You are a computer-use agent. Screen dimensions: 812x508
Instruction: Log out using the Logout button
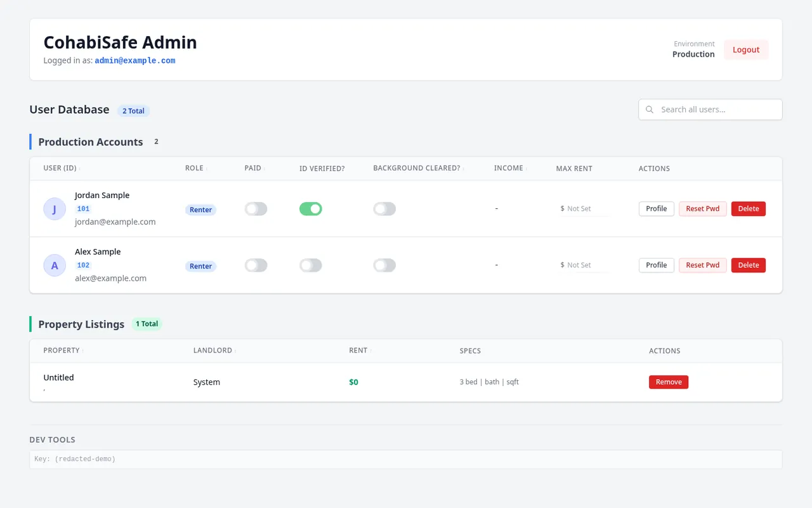[746, 50]
